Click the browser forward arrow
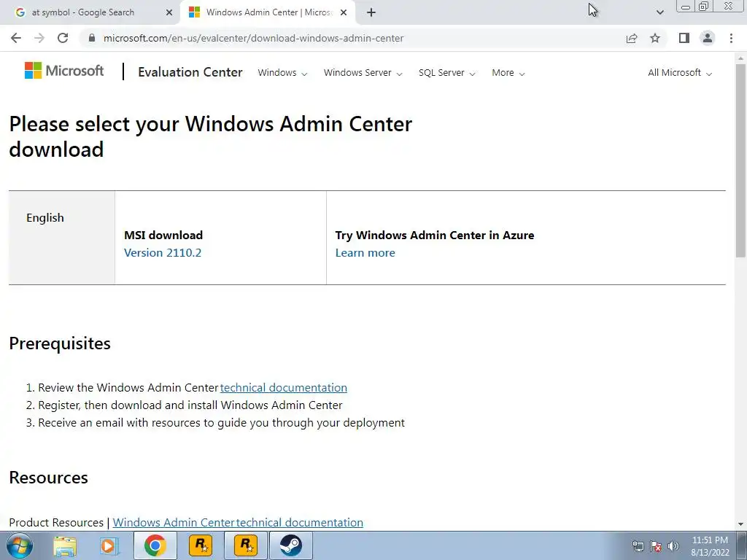 [x=39, y=38]
